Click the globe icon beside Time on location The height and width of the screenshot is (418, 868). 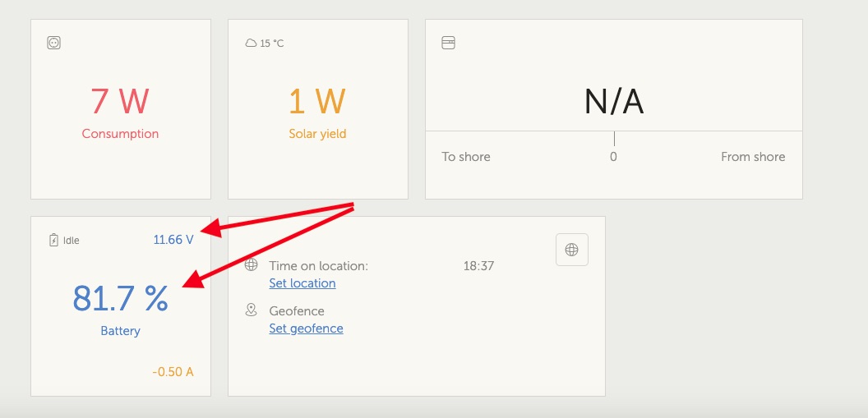pos(252,264)
